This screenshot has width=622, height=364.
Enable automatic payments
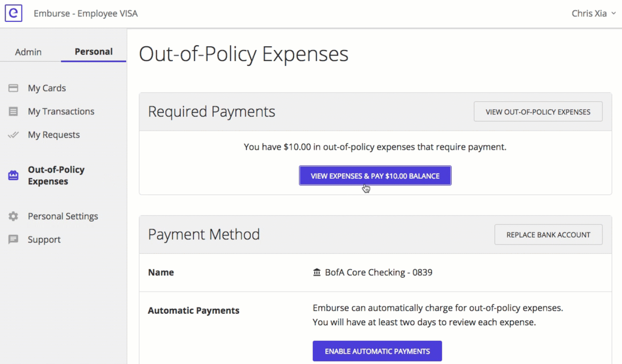(377, 350)
